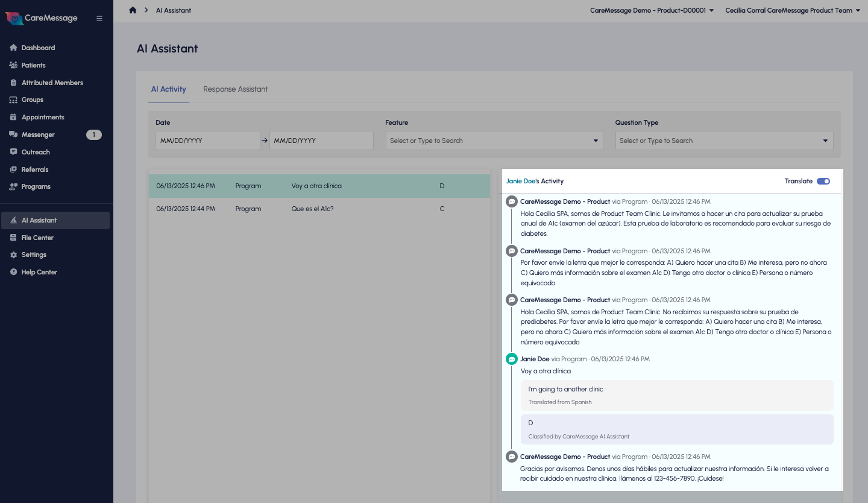Click the Help Center question-mark icon
The width and height of the screenshot is (868, 503).
(x=13, y=273)
